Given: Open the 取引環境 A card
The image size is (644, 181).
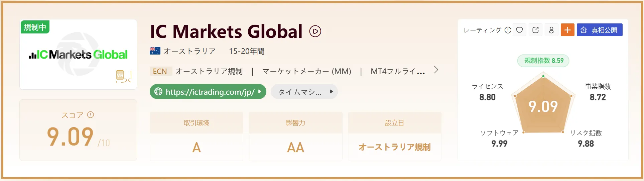Looking at the screenshot, I should click(197, 136).
